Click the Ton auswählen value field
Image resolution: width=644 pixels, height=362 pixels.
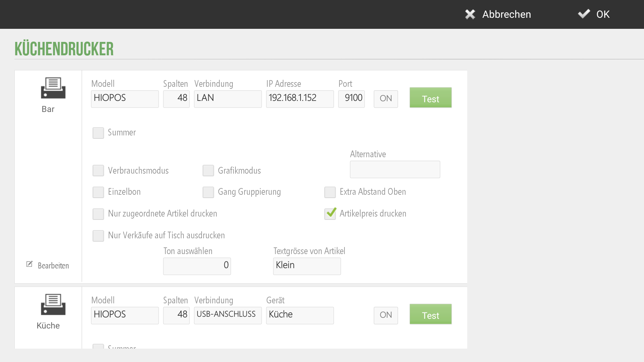(197, 266)
